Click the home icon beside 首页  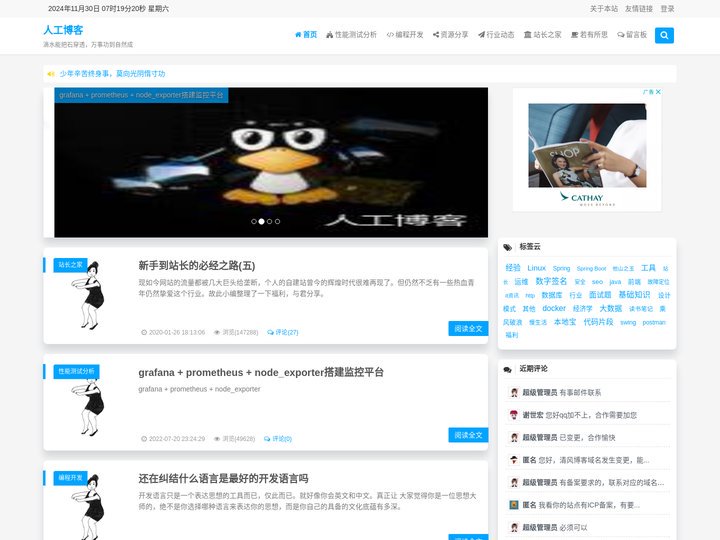[x=298, y=35]
